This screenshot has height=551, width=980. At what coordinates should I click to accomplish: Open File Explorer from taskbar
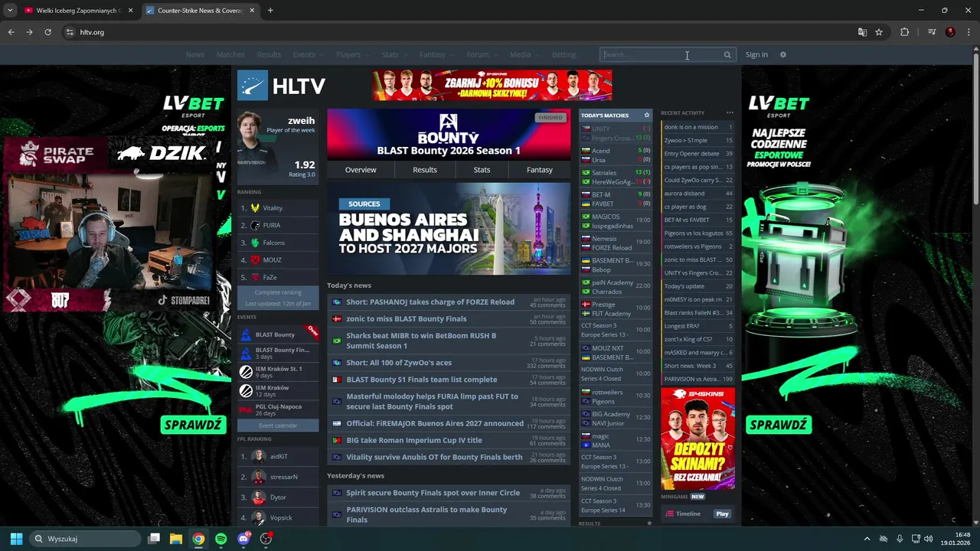(175, 539)
